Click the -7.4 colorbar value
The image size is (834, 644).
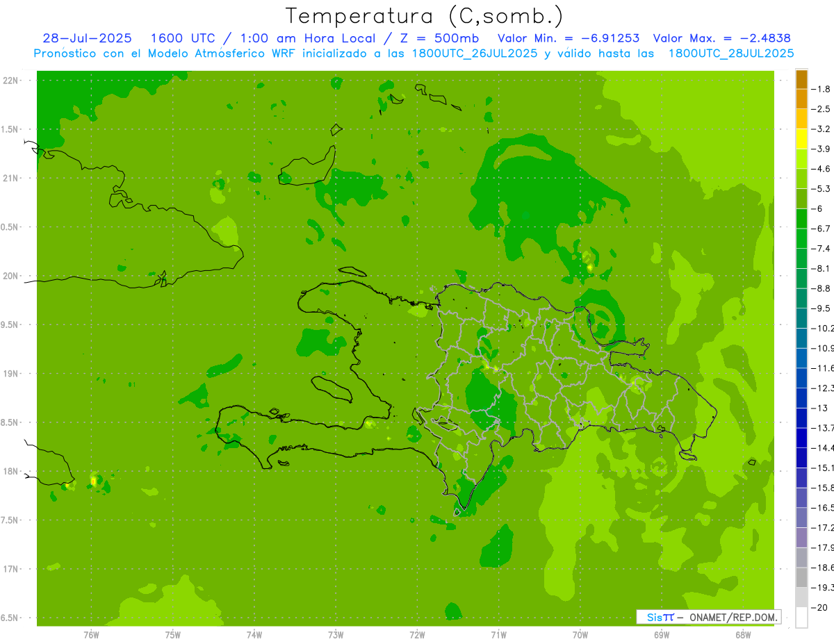(x=821, y=249)
